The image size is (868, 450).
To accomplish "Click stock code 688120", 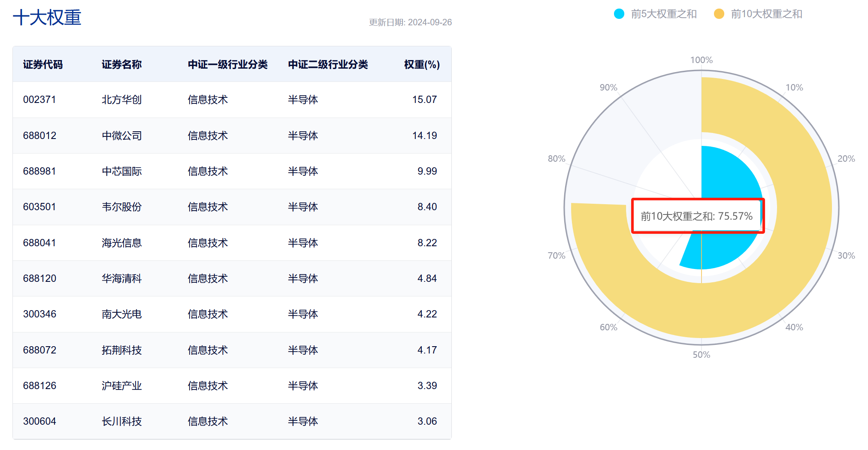I will 39,278.
